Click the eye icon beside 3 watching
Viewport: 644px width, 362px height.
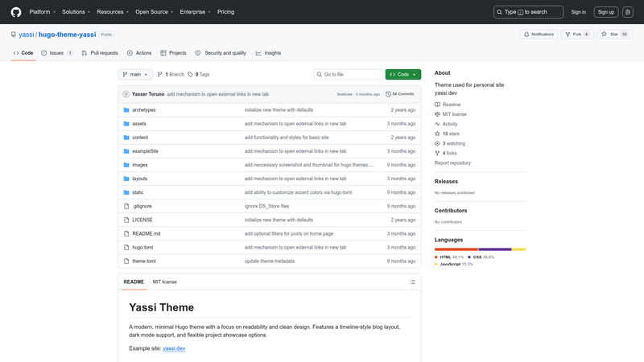click(x=437, y=144)
